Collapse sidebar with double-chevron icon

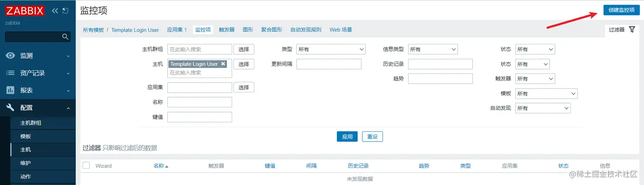(x=55, y=11)
